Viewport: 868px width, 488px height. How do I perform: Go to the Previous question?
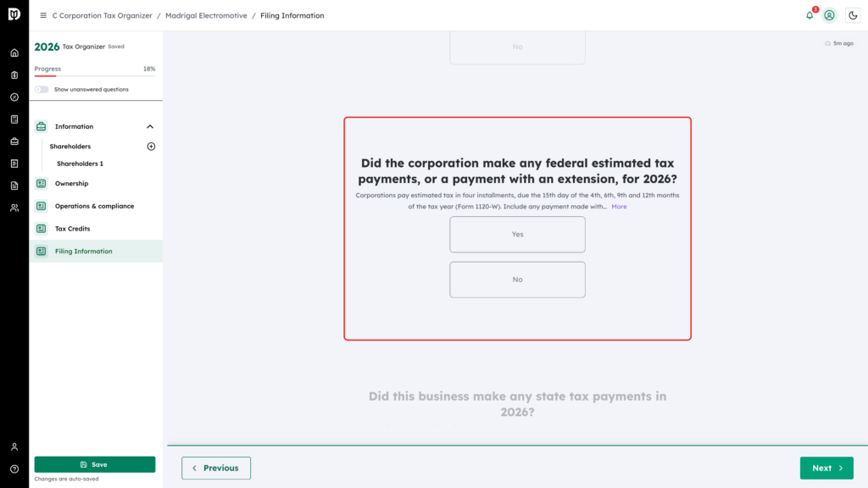click(216, 468)
